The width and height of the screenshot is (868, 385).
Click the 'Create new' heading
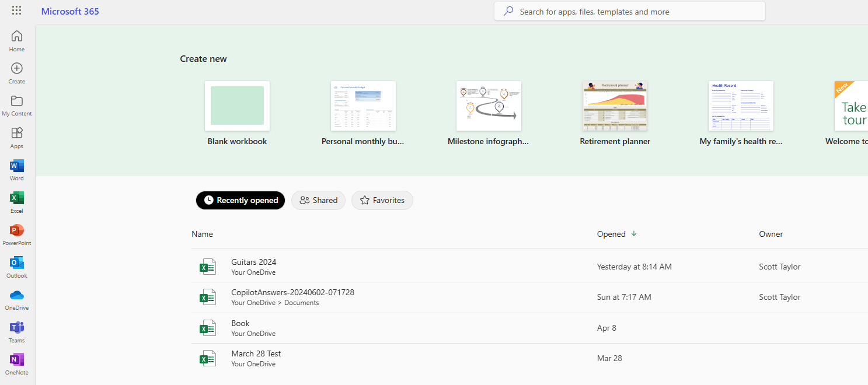pos(203,59)
